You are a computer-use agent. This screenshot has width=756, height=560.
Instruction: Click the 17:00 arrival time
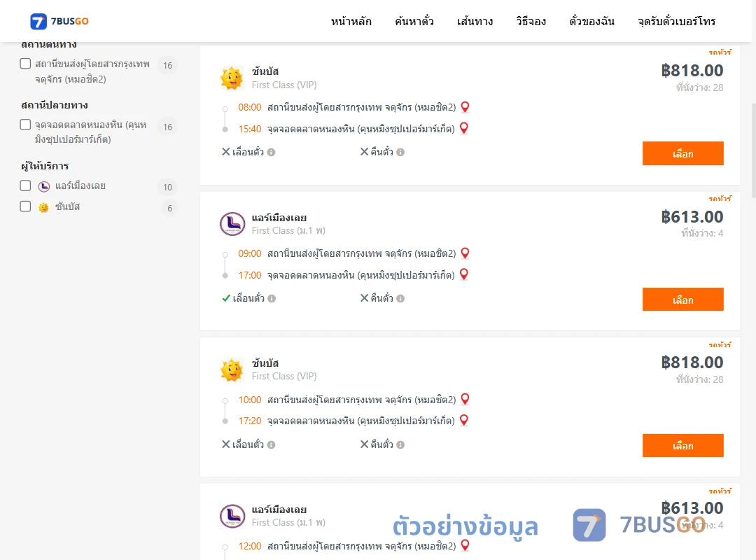(250, 275)
